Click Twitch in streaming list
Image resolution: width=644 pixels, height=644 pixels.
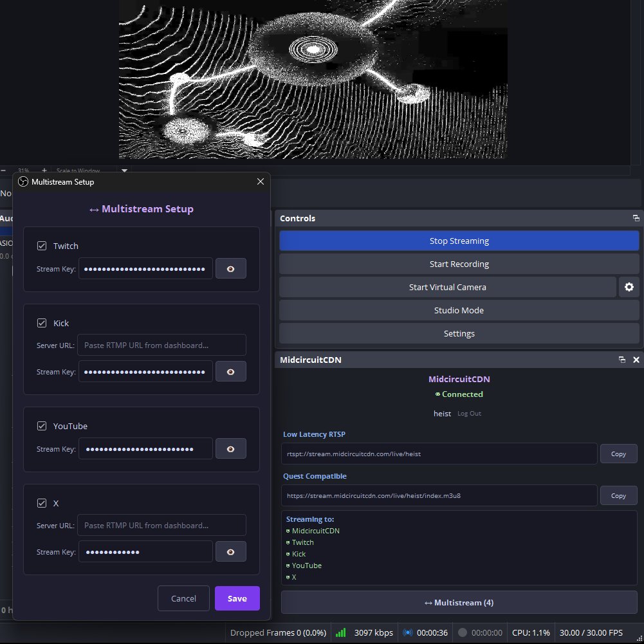302,542
